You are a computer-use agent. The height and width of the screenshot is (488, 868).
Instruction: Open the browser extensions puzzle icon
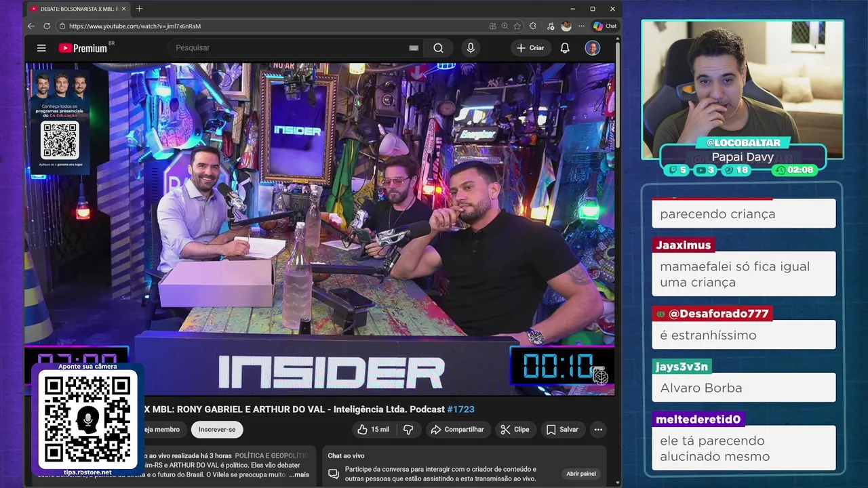click(x=533, y=26)
